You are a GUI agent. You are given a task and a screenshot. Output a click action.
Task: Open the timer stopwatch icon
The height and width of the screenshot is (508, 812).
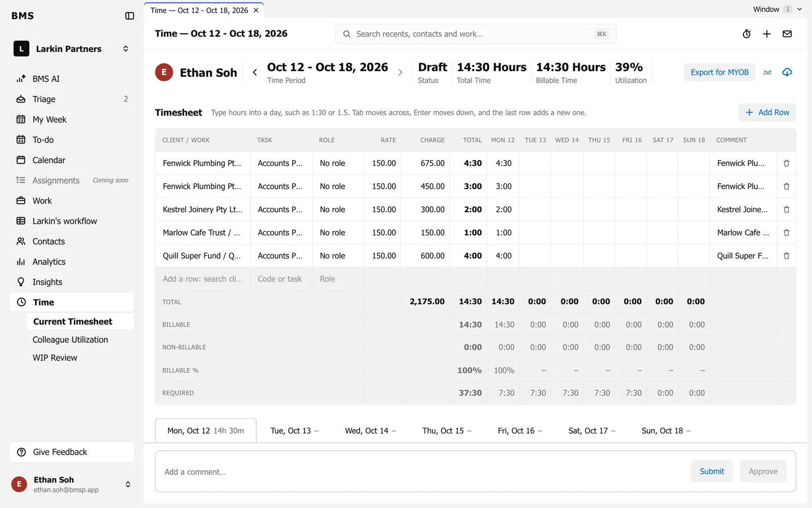point(747,34)
